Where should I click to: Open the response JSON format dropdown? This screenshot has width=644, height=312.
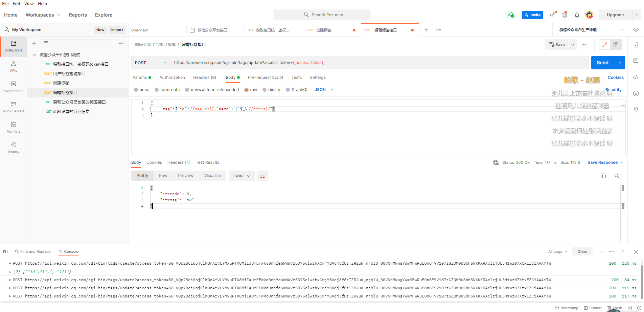[x=241, y=176]
